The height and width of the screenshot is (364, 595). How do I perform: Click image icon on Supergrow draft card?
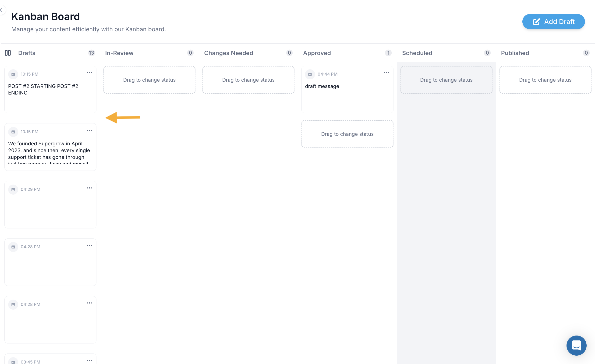coord(13,132)
